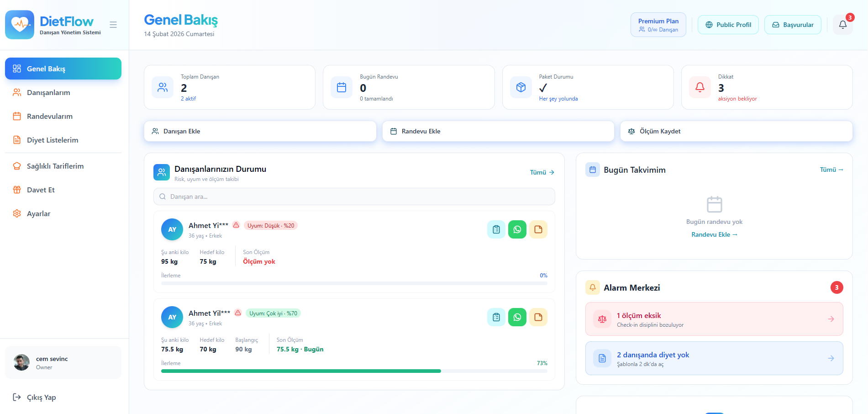This screenshot has width=868, height=414.
Task: Click the notification bell icon
Action: pyautogui.click(x=842, y=25)
